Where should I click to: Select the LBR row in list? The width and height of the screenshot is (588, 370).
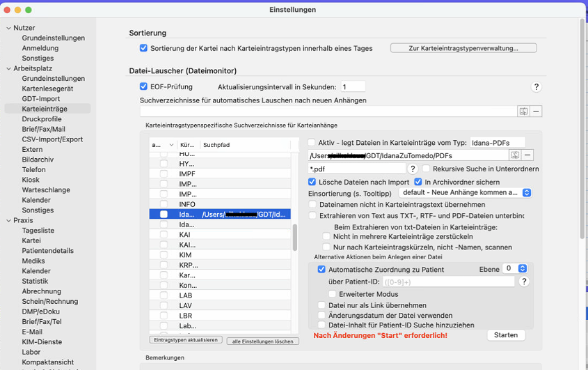(220, 316)
